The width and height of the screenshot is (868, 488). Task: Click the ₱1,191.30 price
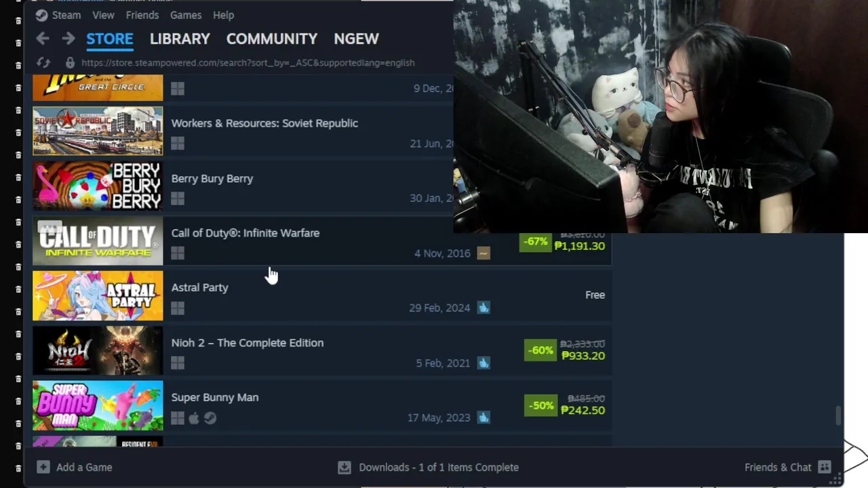[x=580, y=246]
